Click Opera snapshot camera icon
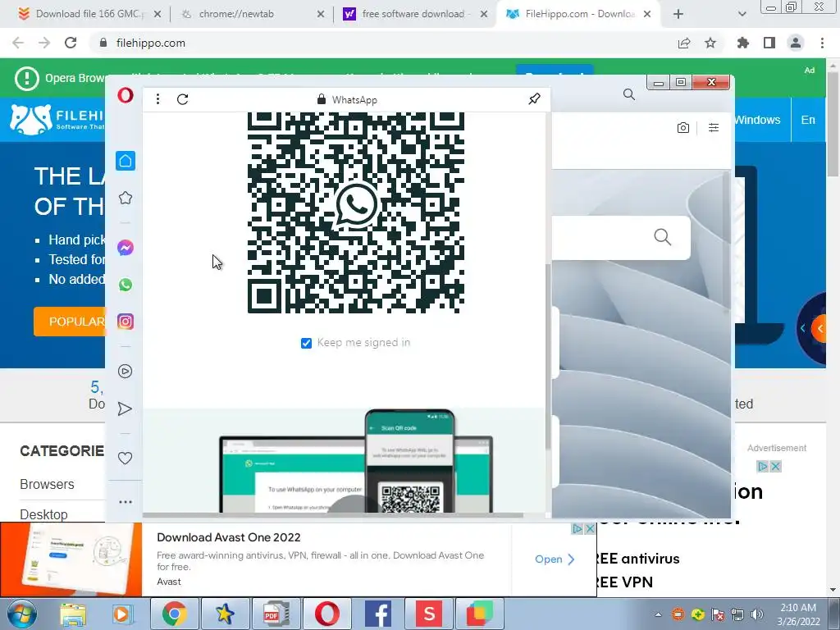Image resolution: width=840 pixels, height=630 pixels. tap(683, 127)
